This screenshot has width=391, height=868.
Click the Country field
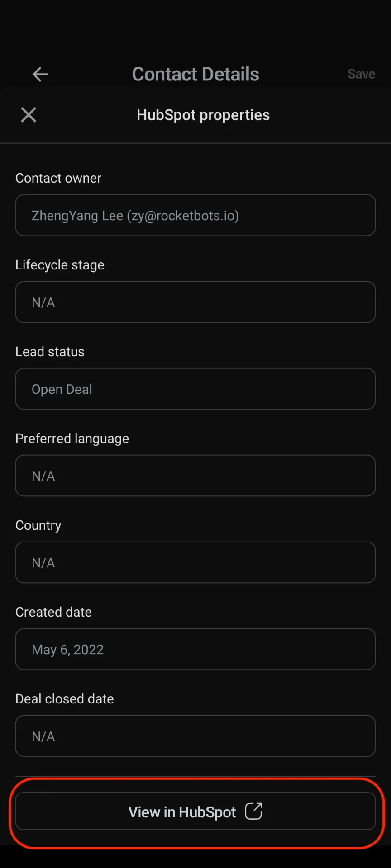click(x=195, y=562)
